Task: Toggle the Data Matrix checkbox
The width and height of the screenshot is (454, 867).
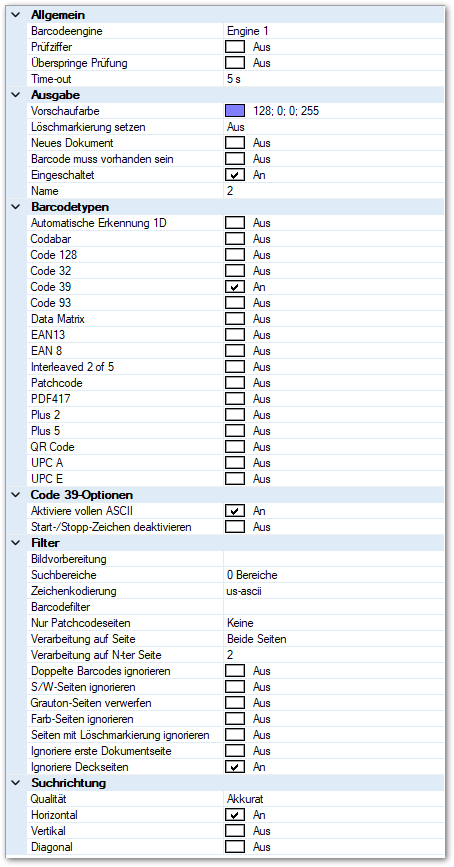Action: coord(235,319)
